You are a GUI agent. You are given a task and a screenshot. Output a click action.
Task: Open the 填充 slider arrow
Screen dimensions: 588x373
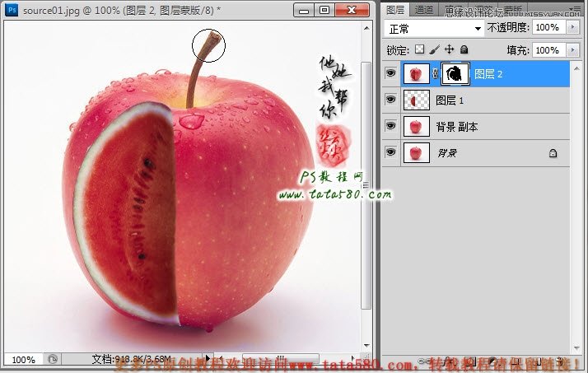click(x=572, y=50)
